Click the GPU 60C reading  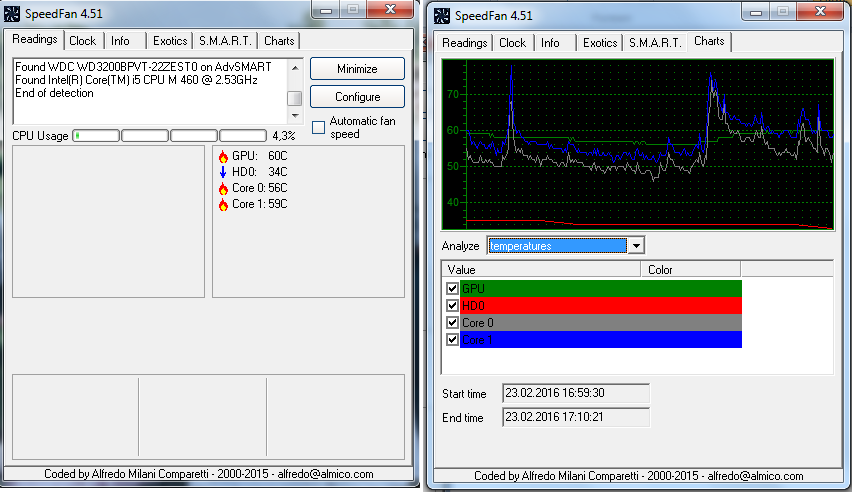click(x=259, y=156)
